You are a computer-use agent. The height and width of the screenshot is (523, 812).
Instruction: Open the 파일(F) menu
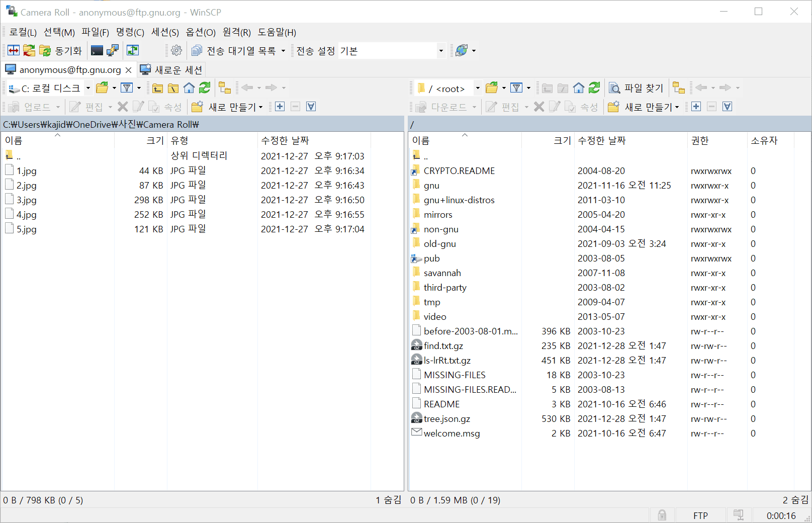click(96, 32)
